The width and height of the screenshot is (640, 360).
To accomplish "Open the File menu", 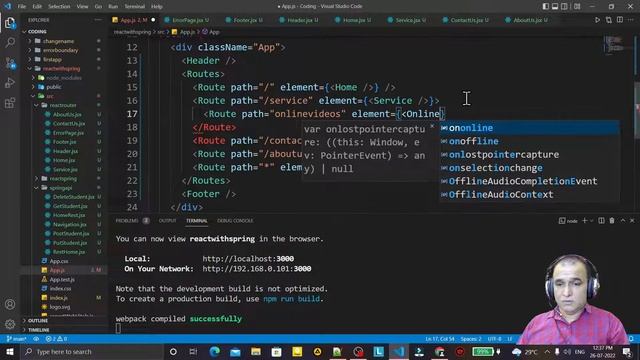I will (22, 7).
